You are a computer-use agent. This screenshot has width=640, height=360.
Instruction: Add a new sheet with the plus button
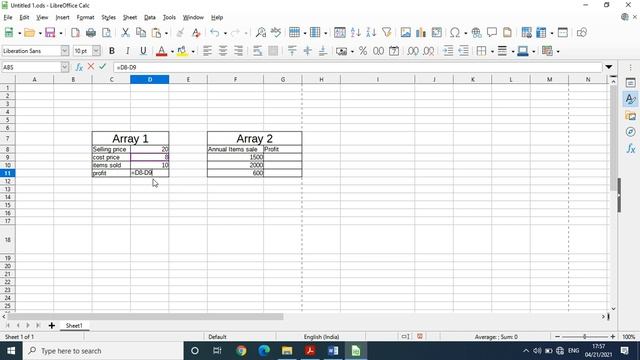[x=51, y=325]
